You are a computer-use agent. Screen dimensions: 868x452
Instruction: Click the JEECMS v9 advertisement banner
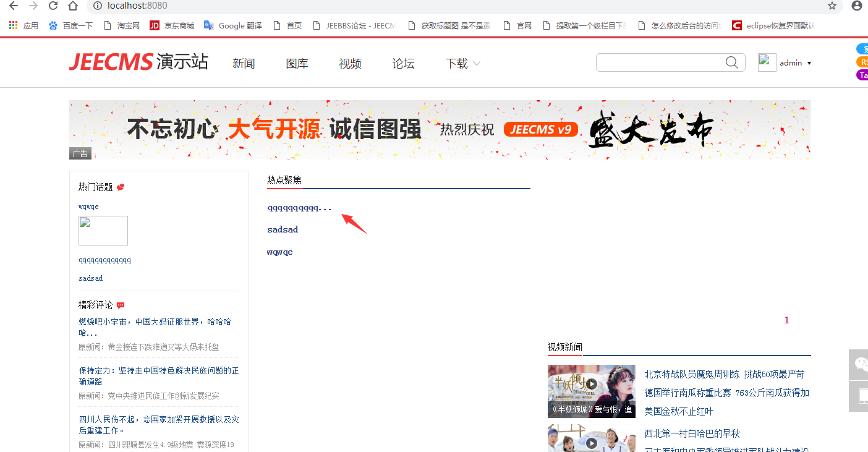(x=440, y=130)
